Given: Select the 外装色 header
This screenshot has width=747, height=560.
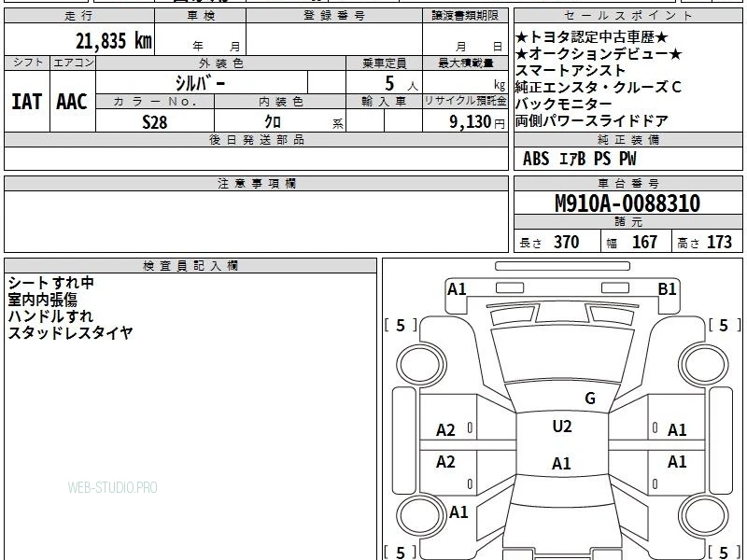Looking at the screenshot, I should [x=221, y=63].
